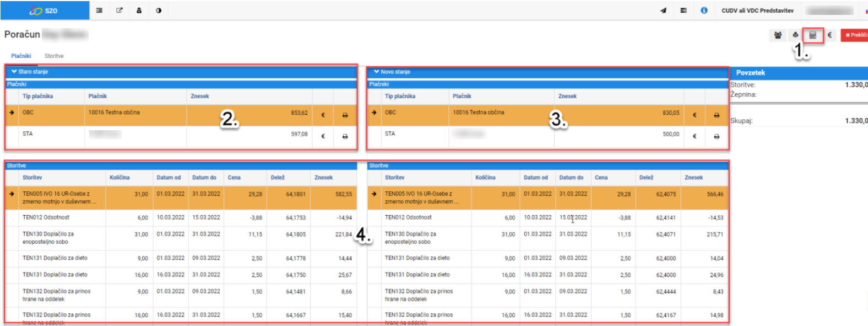Click the SZO logo link
The image size is (868, 326).
tap(44, 10)
